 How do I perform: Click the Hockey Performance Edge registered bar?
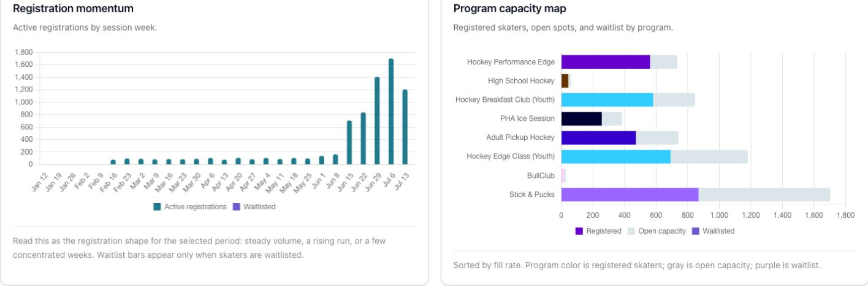606,62
